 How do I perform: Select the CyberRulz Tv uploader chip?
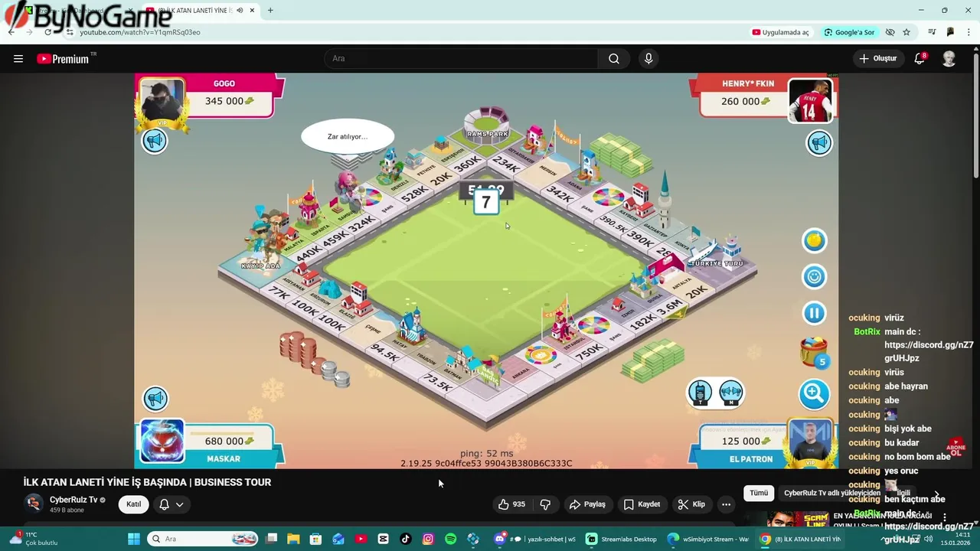[x=831, y=493]
